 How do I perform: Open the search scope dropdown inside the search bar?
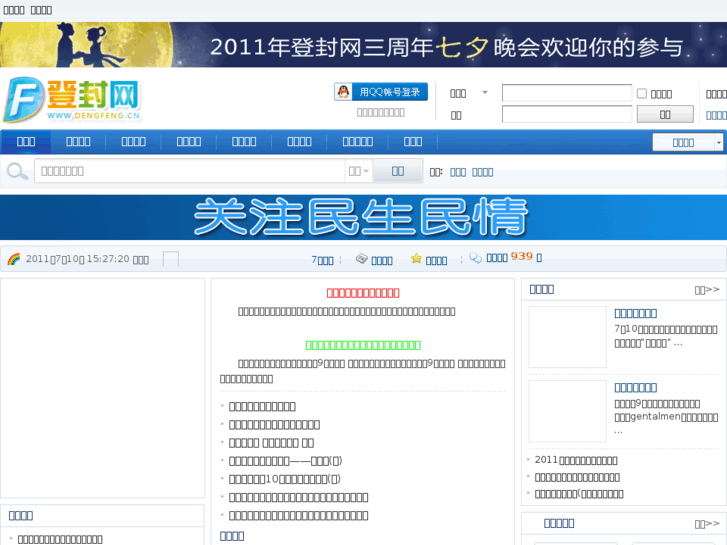pyautogui.click(x=359, y=171)
